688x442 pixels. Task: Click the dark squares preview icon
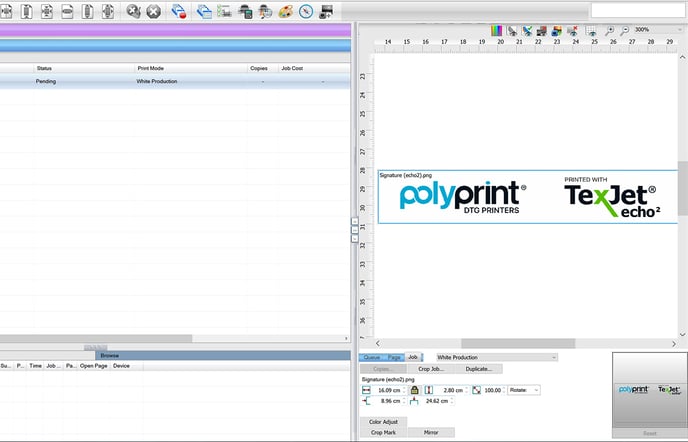click(542, 30)
